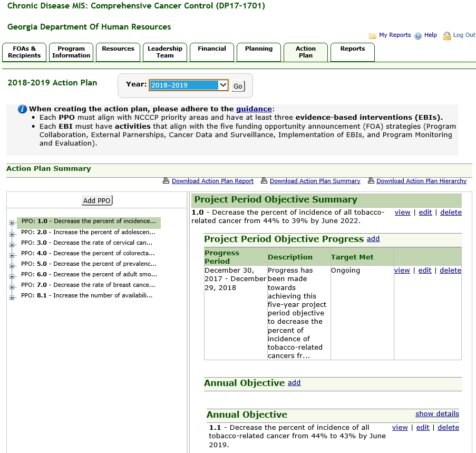Select PPO 5.0 Decrease the percent of prevalenc
Screen dimensions: 476x453
coord(89,264)
